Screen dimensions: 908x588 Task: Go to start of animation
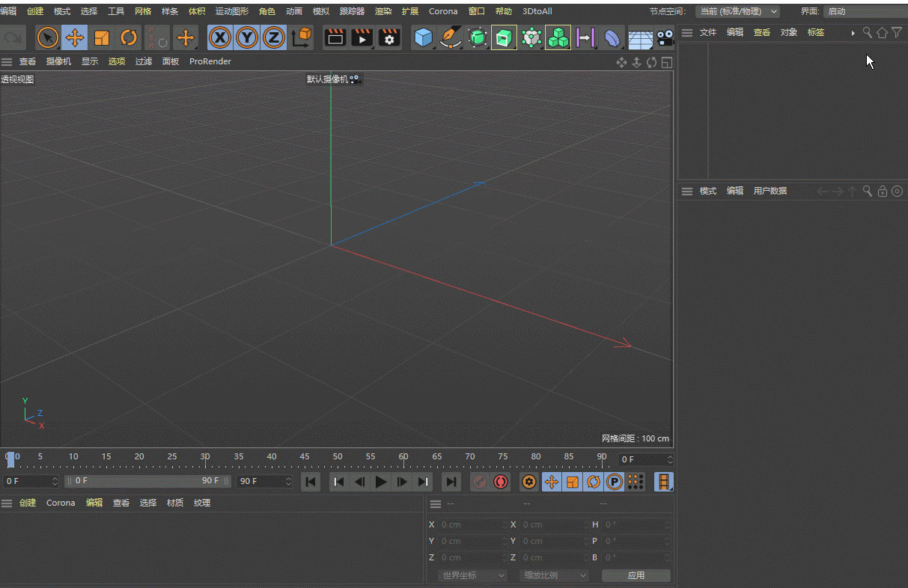(x=311, y=482)
